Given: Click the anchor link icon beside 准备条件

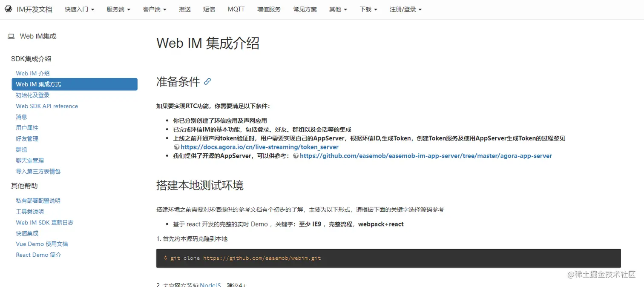Looking at the screenshot, I should click(x=207, y=81).
